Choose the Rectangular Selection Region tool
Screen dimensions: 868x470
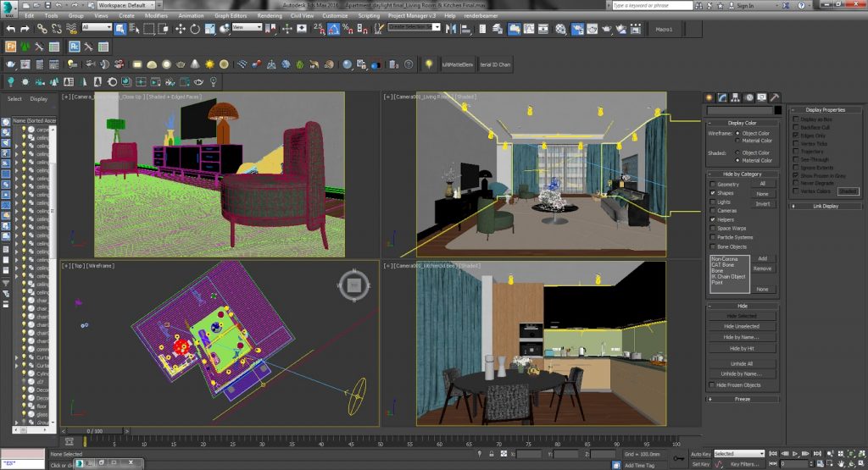(x=149, y=29)
